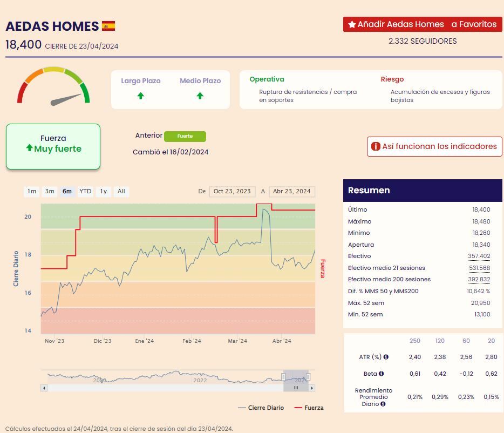Viewport: 504px width, 433px height.
Task: Click the A date field Abr 23, 2024
Action: click(x=292, y=192)
